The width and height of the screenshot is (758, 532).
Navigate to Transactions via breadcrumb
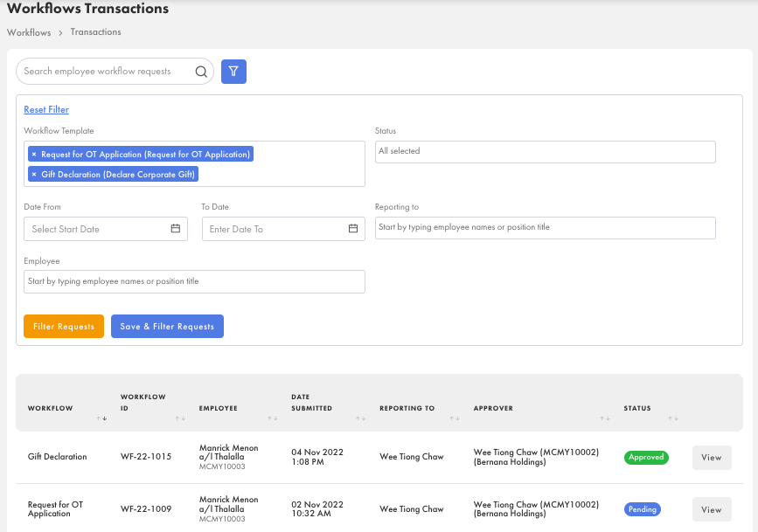(96, 32)
